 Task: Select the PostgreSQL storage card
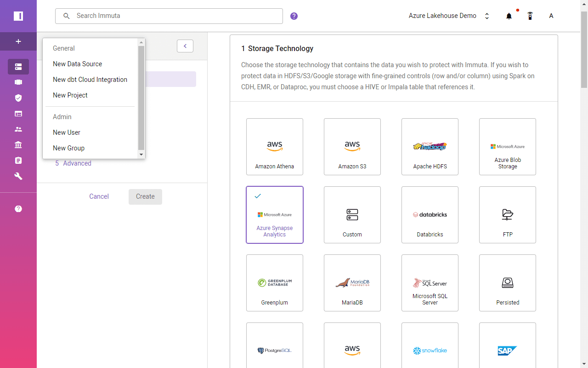pos(275,345)
